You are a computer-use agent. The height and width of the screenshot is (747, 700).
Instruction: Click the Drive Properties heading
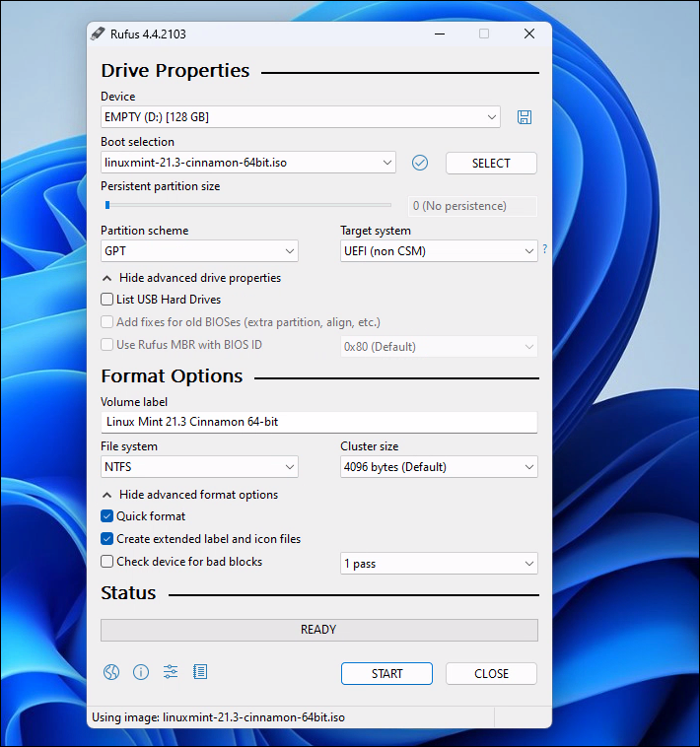(x=175, y=71)
